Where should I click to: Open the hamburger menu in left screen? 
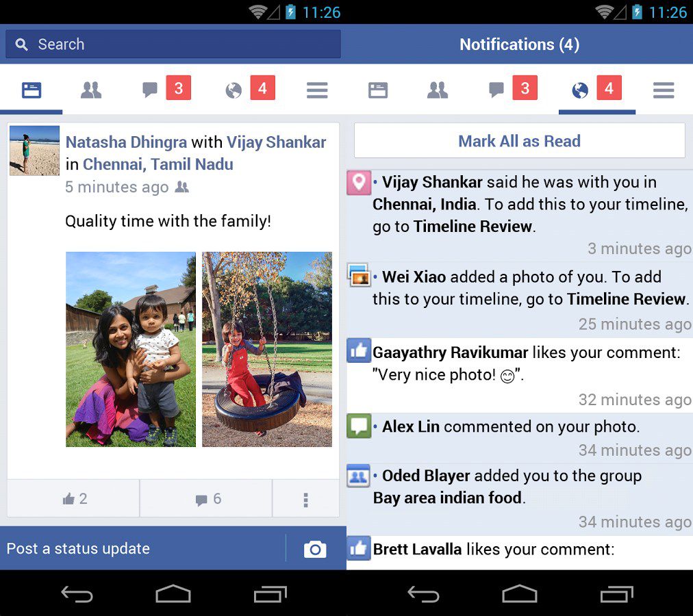pyautogui.click(x=317, y=90)
